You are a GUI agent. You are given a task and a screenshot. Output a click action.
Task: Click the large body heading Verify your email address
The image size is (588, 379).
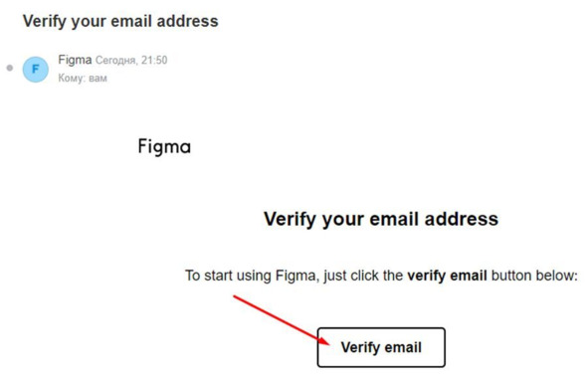[381, 219]
